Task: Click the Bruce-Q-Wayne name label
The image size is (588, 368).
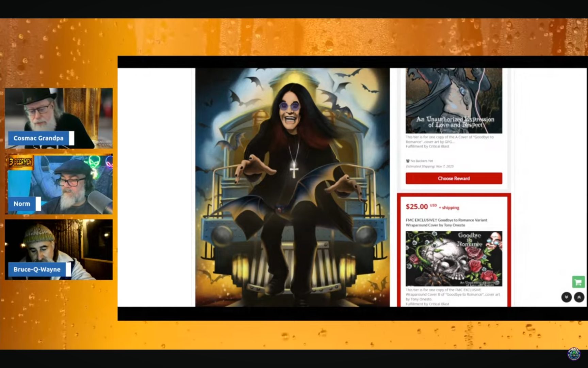Action: (37, 270)
